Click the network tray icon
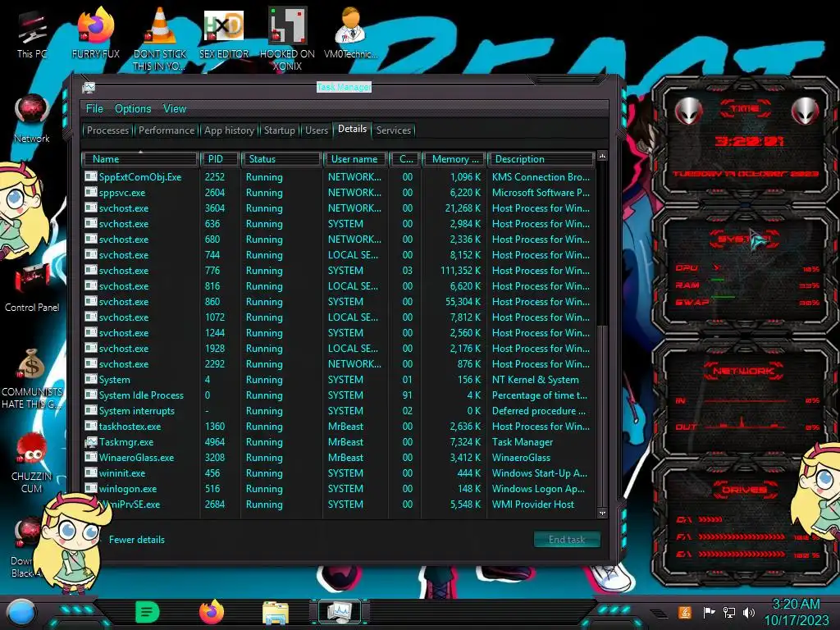840x630 pixels. [728, 612]
